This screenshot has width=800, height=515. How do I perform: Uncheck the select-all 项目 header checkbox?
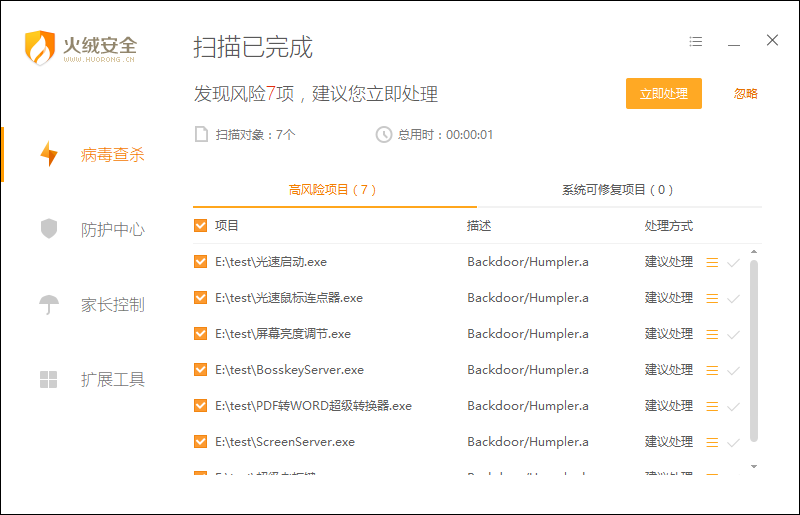(201, 226)
